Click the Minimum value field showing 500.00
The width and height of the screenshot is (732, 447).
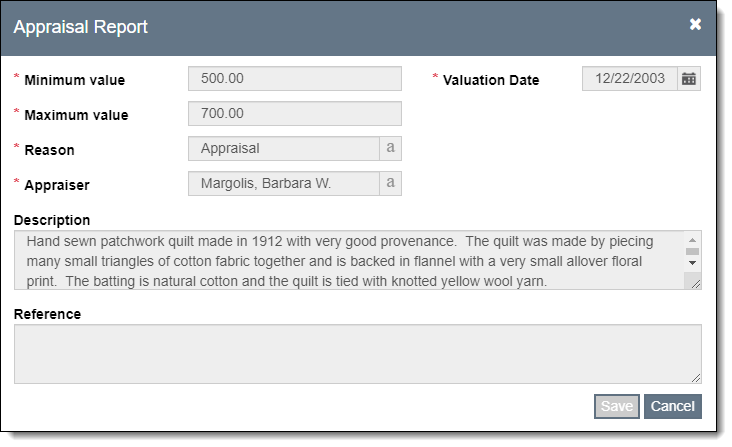294,79
